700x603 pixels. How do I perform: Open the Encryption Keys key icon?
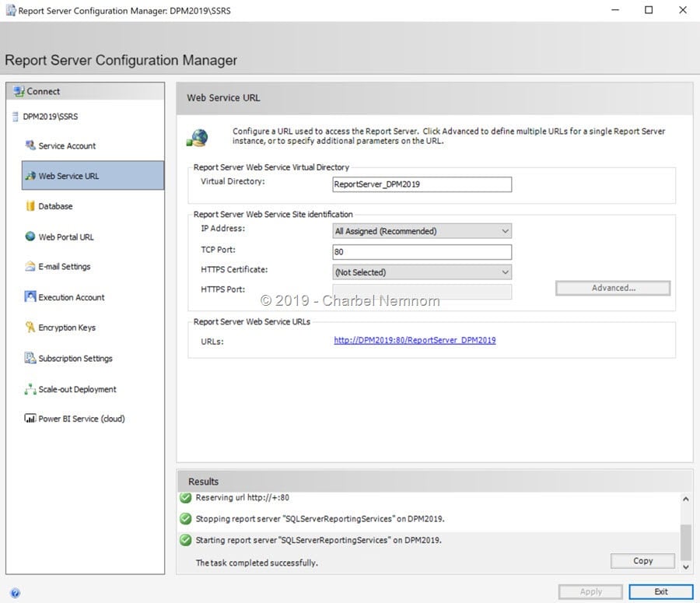point(30,327)
